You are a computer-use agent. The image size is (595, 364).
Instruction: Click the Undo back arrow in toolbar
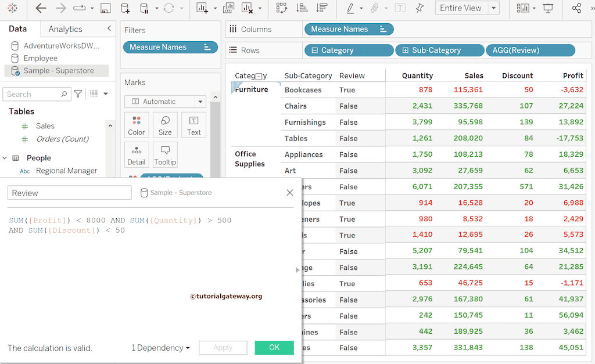tap(41, 8)
